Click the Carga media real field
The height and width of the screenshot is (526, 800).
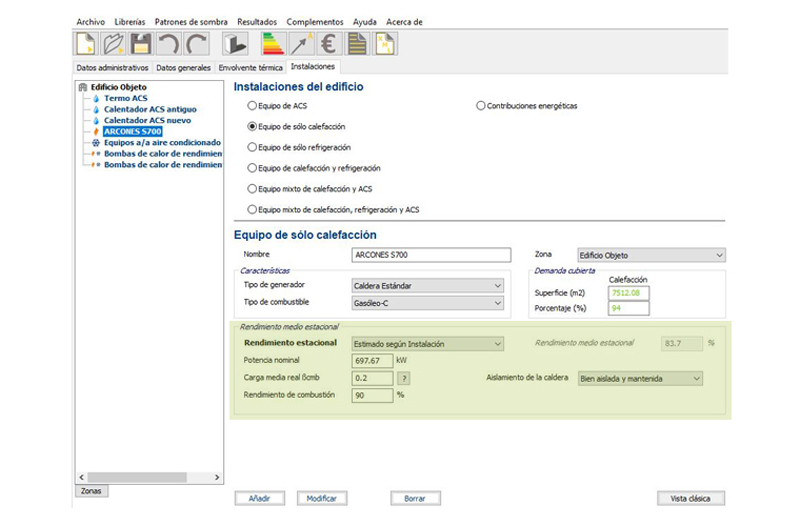[372, 378]
